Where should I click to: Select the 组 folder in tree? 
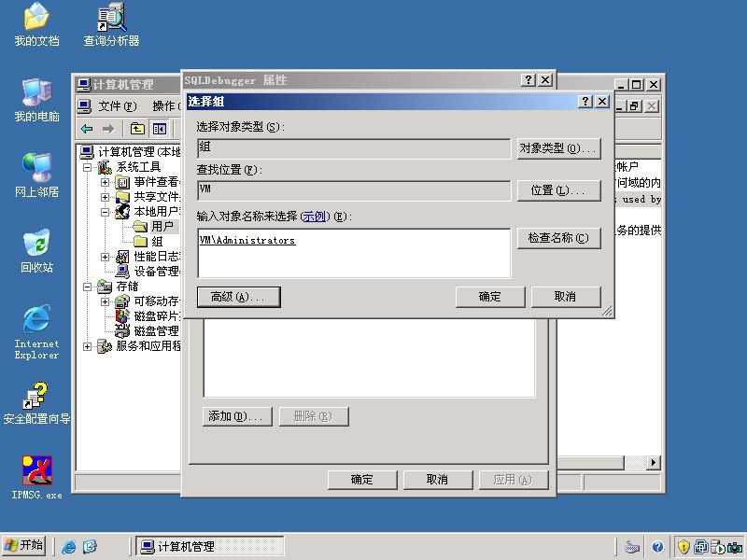tap(157, 242)
